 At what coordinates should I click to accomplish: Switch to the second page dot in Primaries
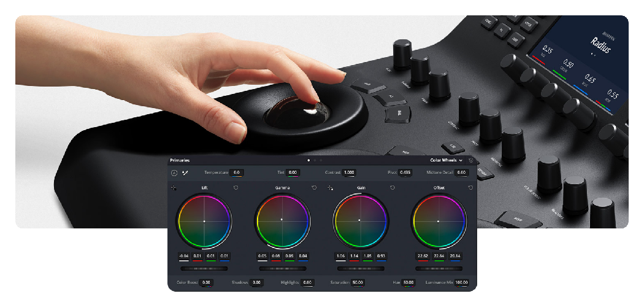click(315, 160)
